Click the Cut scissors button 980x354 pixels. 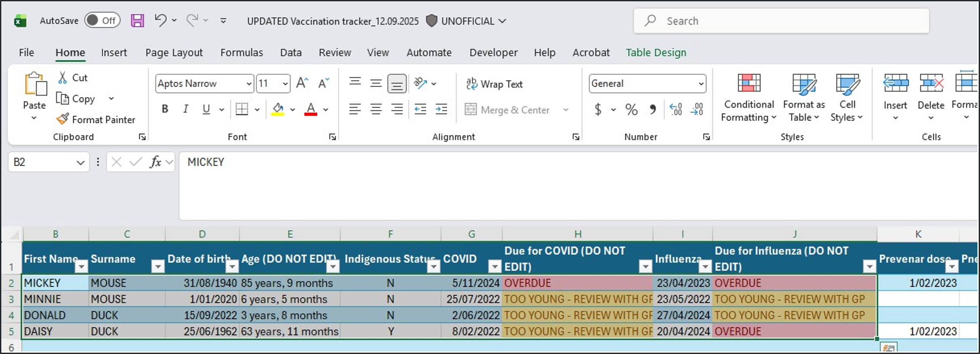[73, 77]
